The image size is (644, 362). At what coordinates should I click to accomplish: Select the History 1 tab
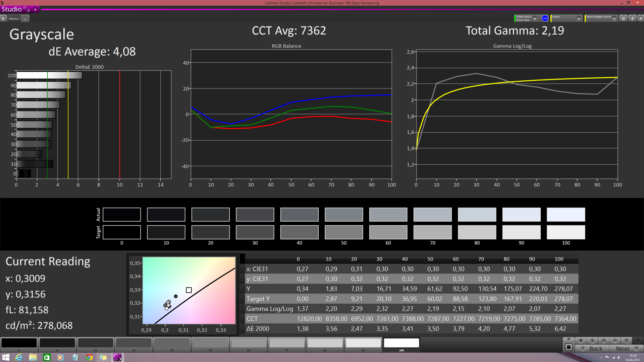(x=14, y=19)
